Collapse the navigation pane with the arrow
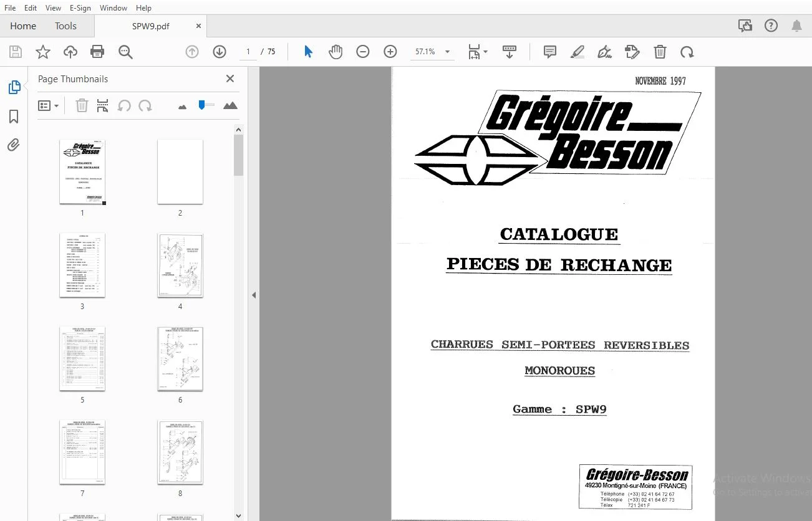The height and width of the screenshot is (521, 812). pyautogui.click(x=254, y=295)
